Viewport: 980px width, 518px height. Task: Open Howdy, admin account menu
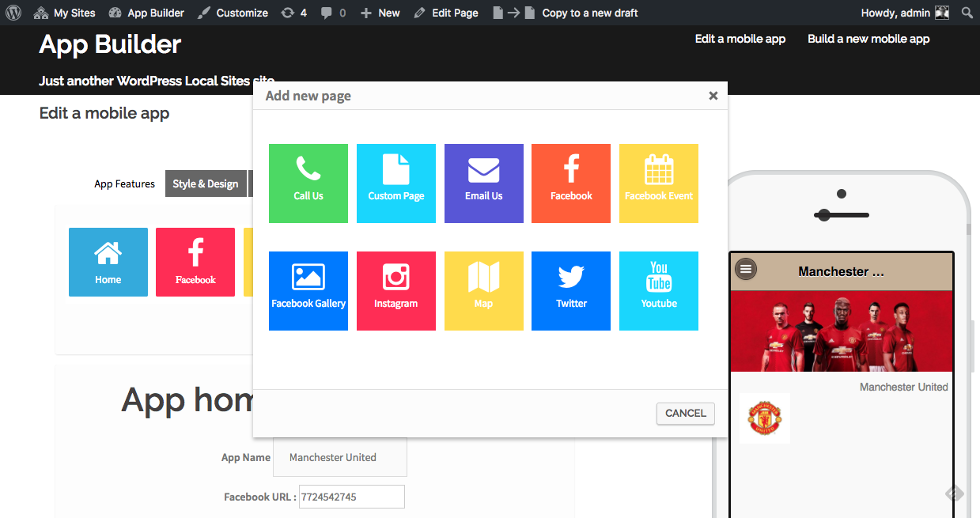905,13
